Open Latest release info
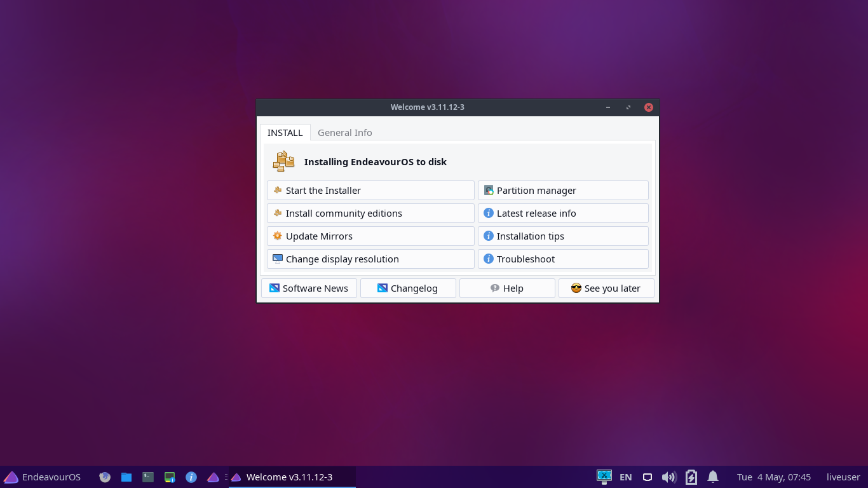The image size is (868, 488). [x=563, y=213]
